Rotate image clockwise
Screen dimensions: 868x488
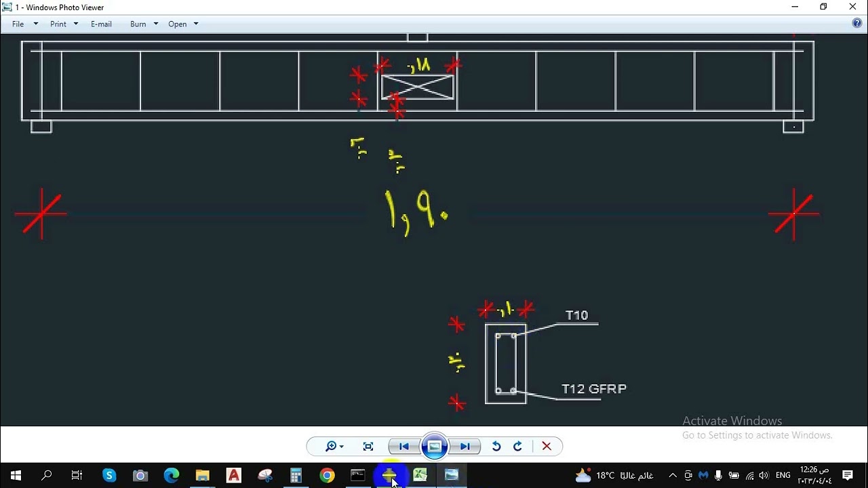click(x=517, y=446)
